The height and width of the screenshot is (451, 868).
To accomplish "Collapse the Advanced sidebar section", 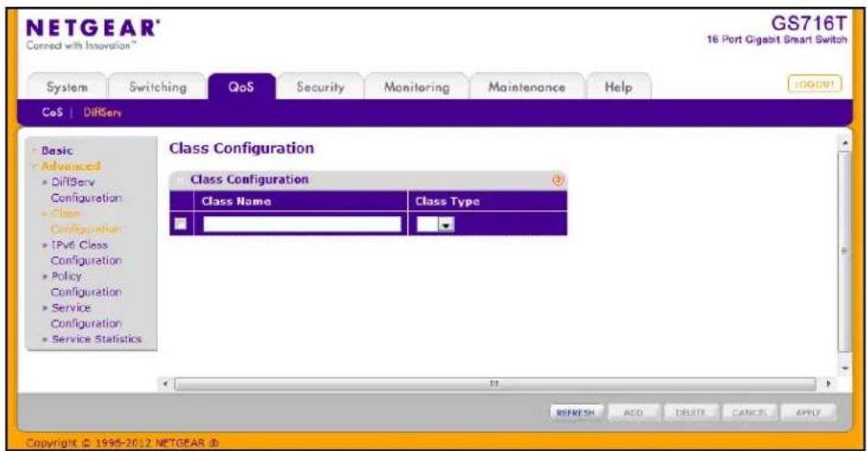I will 70,166.
